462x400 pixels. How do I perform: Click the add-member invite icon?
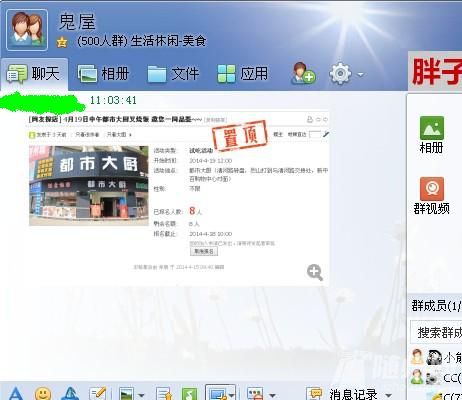click(x=303, y=73)
